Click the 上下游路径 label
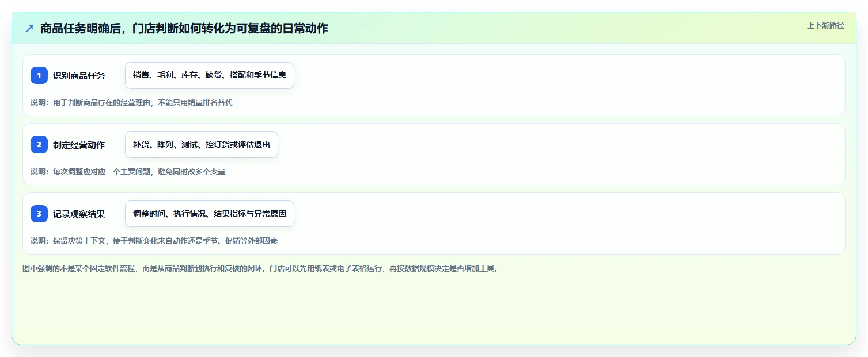868x357 pixels. click(825, 25)
